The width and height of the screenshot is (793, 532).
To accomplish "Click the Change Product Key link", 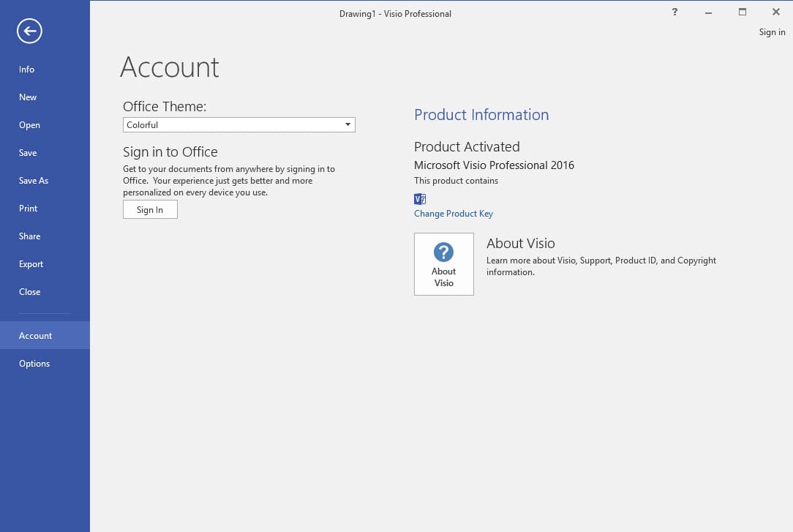I will click(453, 214).
